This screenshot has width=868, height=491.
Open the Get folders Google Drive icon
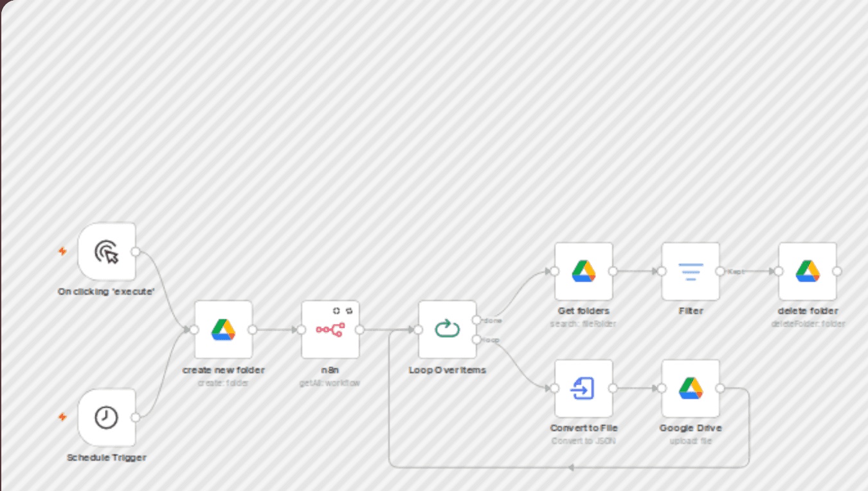584,271
